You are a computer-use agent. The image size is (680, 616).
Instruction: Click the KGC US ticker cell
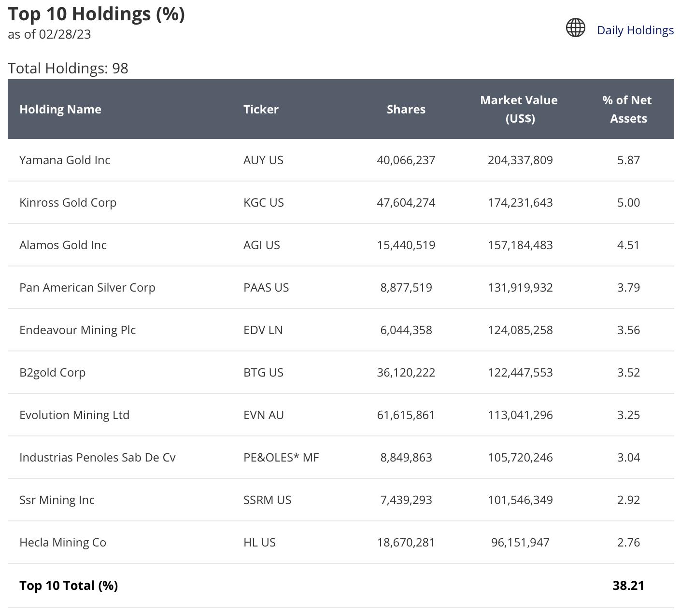tap(264, 202)
